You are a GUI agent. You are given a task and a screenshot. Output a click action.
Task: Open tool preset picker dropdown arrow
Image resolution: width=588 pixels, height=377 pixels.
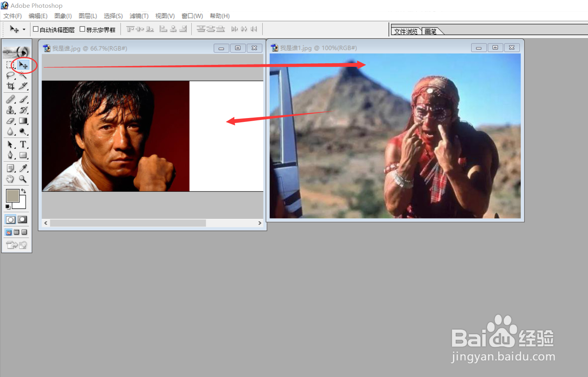pos(24,30)
